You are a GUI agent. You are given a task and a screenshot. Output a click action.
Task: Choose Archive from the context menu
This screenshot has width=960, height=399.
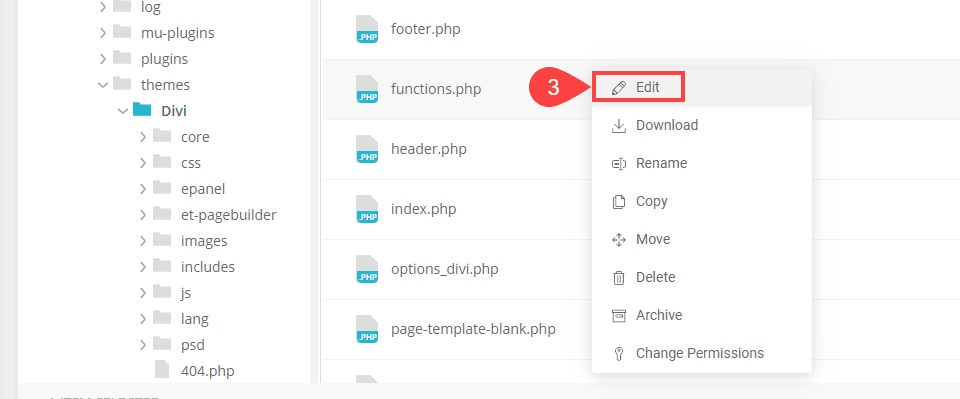[702, 315]
